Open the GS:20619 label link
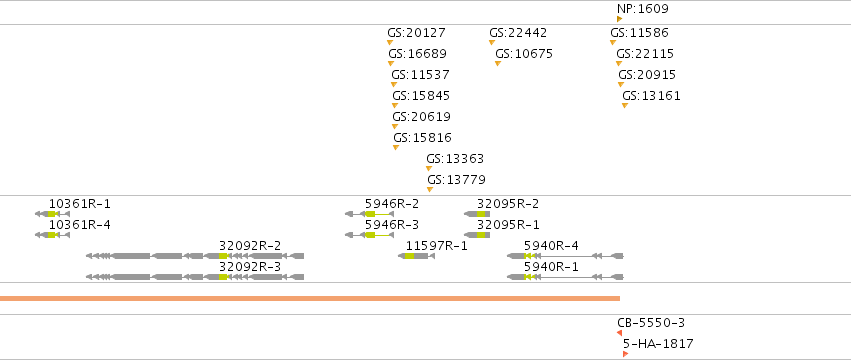 point(422,117)
